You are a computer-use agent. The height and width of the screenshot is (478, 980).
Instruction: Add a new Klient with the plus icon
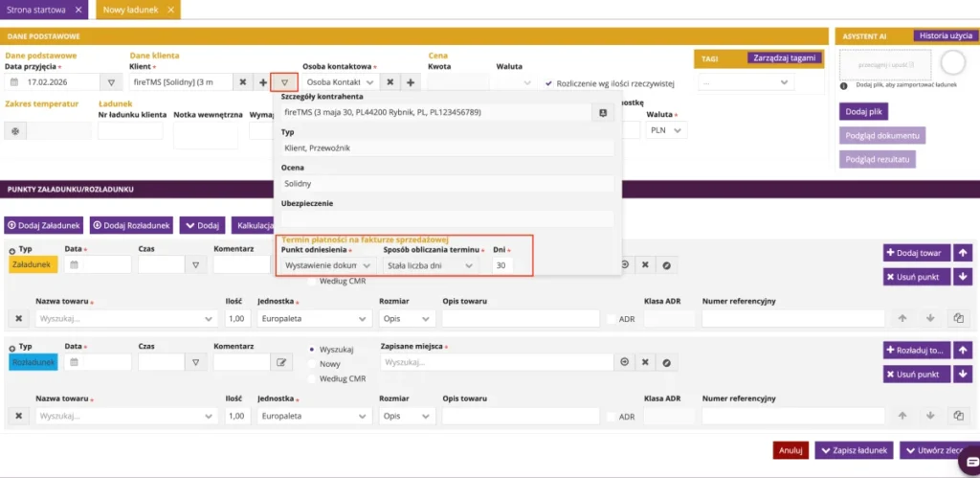click(x=262, y=82)
